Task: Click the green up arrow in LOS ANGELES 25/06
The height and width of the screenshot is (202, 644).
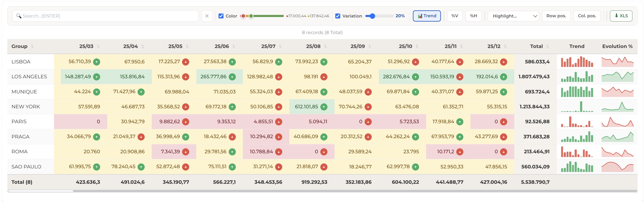Action: (232, 77)
